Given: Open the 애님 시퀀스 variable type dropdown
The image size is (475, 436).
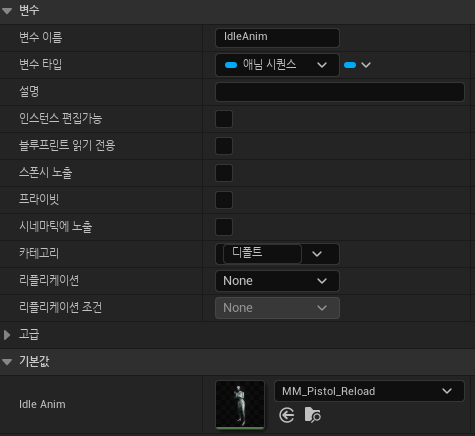Looking at the screenshot, I should (x=277, y=65).
